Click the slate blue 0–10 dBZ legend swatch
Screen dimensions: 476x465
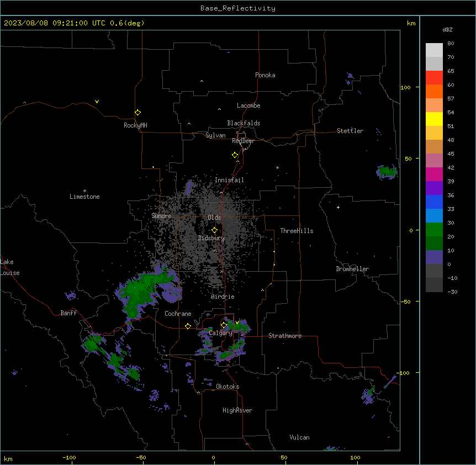[434, 257]
